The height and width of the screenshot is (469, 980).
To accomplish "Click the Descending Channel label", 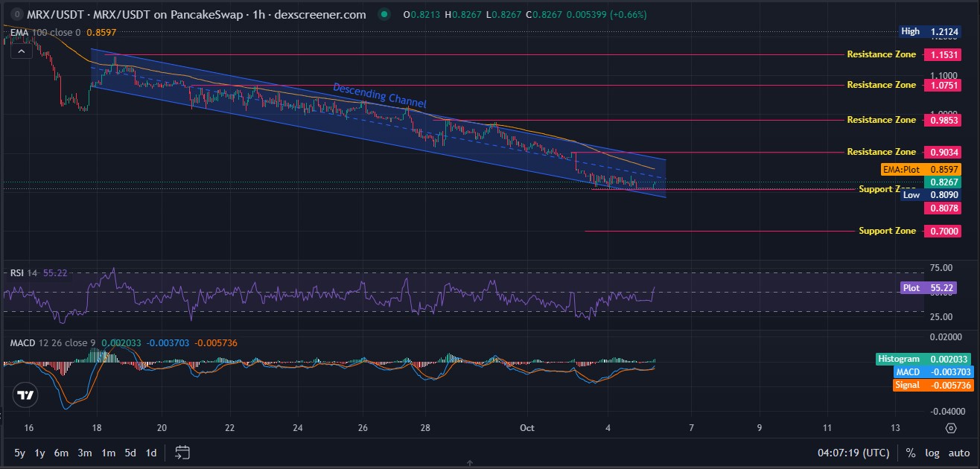I will 379,95.
